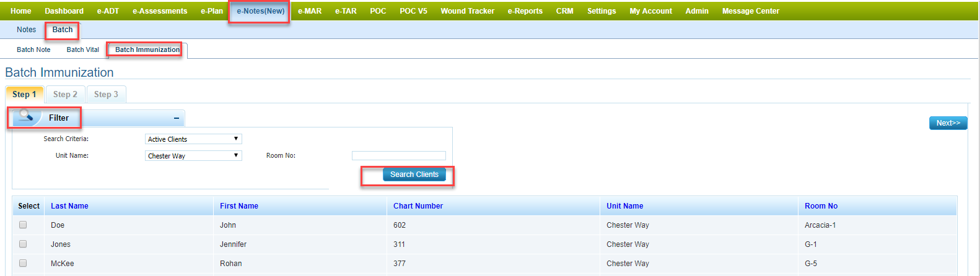Go to the Step 2 tab
The width and height of the screenshot is (980, 276).
coord(65,94)
